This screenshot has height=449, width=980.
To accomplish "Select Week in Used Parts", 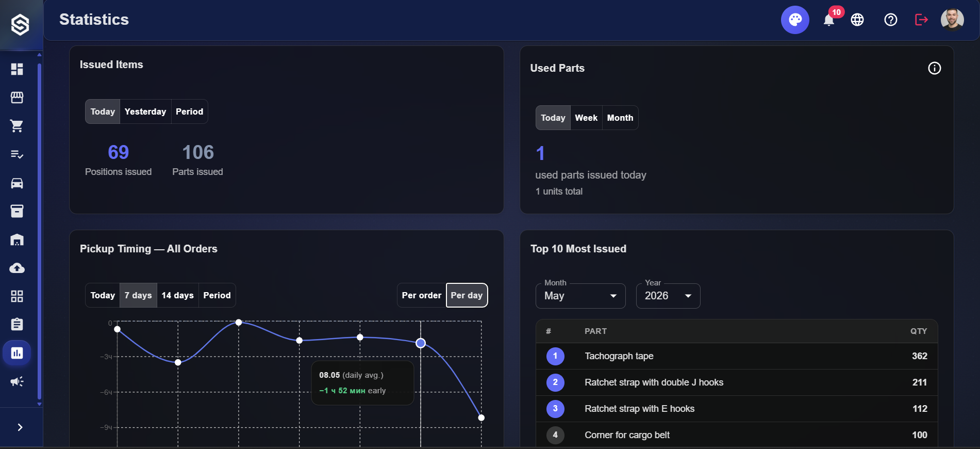I will click(x=586, y=118).
